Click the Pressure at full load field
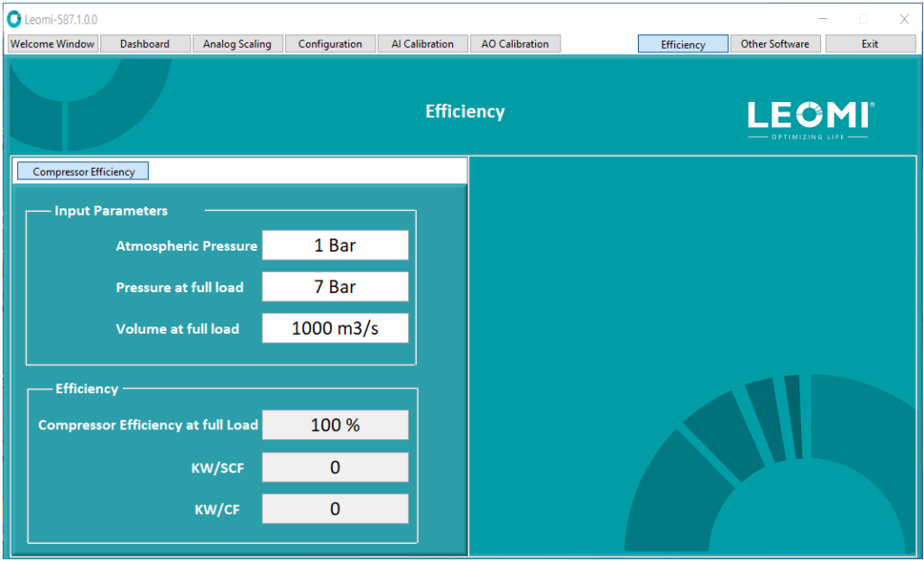The width and height of the screenshot is (924, 561). [335, 286]
